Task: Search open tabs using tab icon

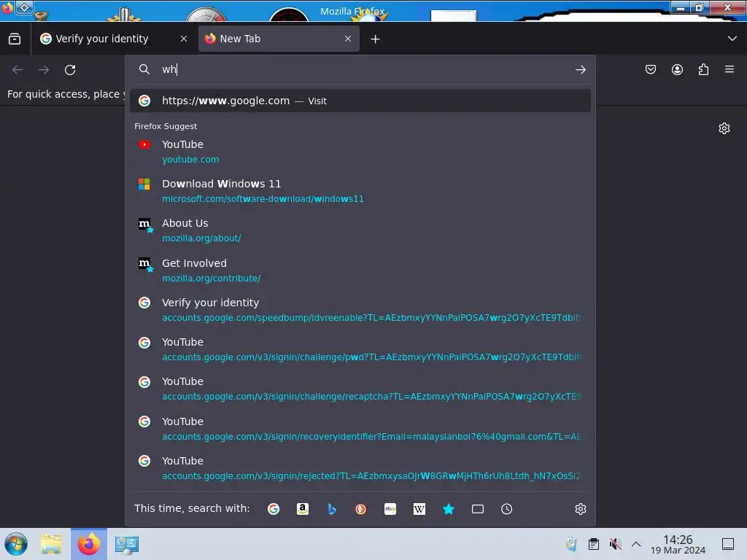Action: (477, 509)
